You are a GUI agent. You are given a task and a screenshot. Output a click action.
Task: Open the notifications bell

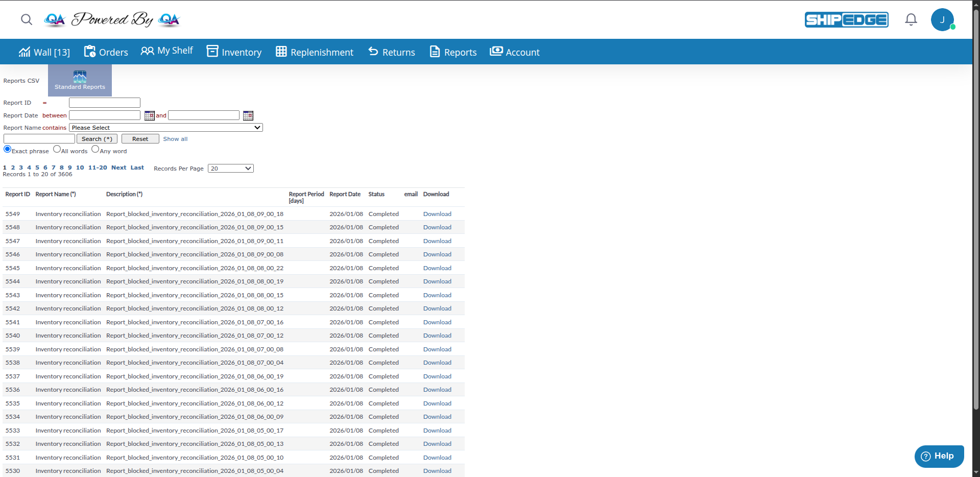911,19
